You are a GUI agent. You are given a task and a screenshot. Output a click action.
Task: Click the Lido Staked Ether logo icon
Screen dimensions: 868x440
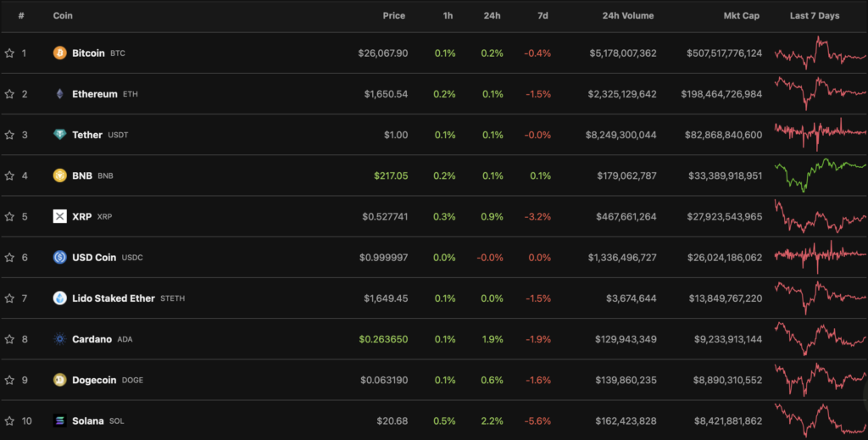tap(60, 298)
